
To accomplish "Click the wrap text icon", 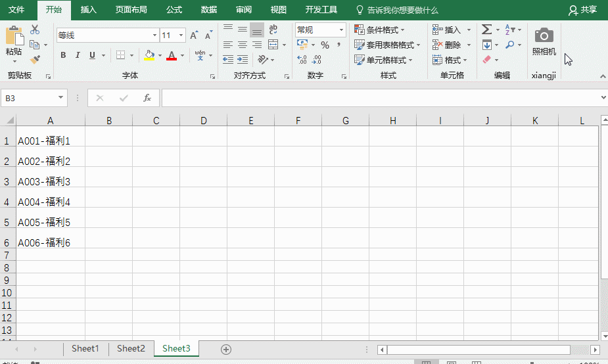I will point(273,30).
